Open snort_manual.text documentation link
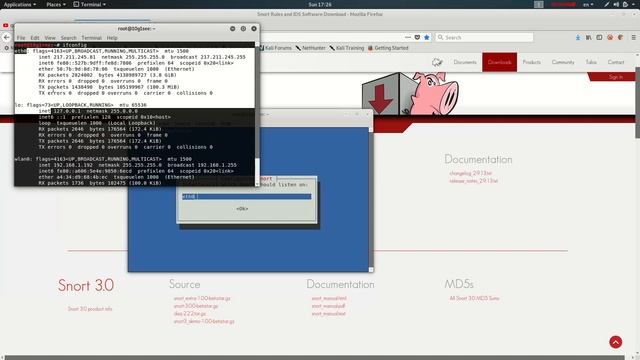The image size is (640, 360). 329,314
